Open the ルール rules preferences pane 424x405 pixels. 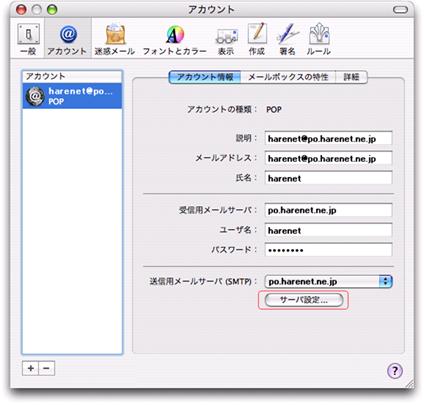click(319, 39)
